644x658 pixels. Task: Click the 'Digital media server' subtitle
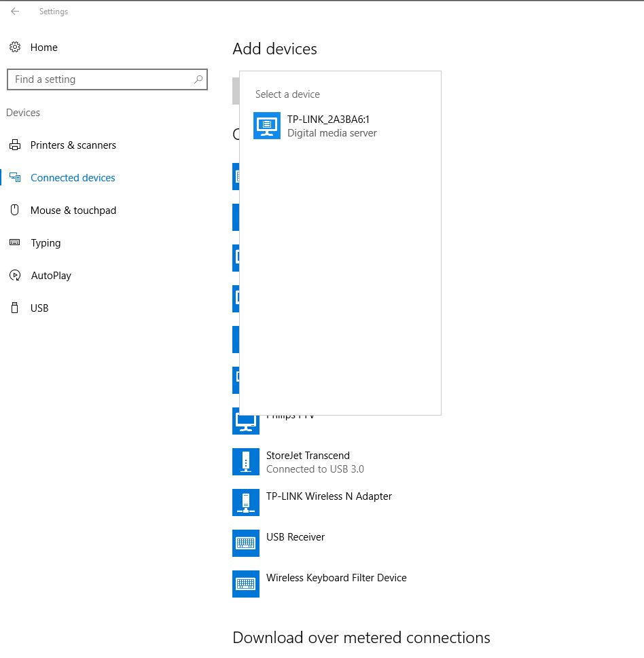332,133
